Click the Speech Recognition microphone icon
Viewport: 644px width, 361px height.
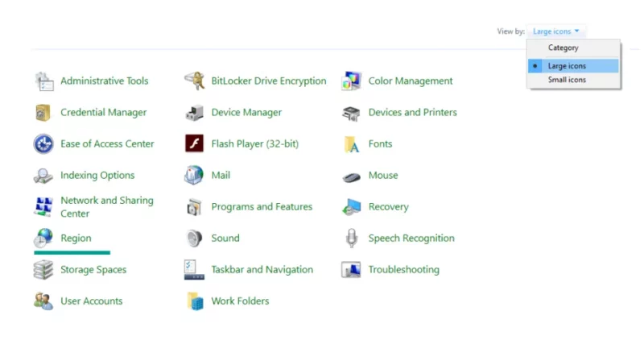click(352, 238)
